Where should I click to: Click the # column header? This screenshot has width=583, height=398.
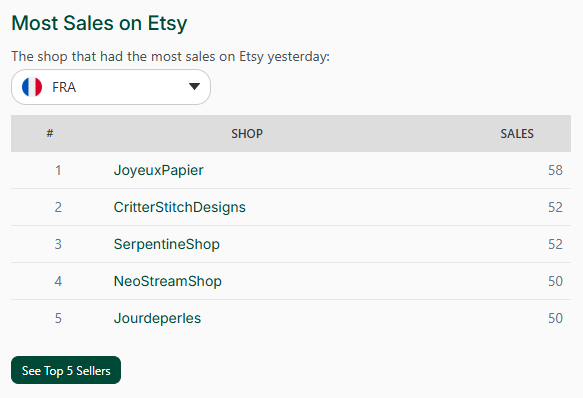[50, 133]
